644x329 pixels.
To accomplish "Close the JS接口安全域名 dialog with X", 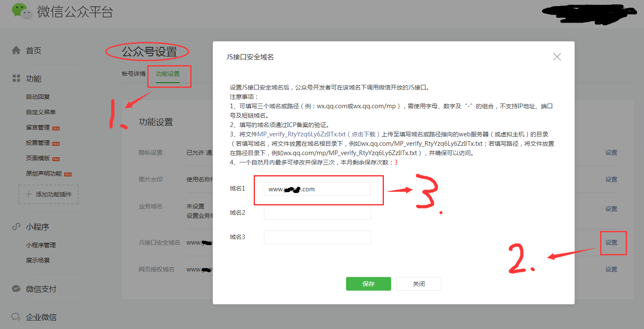I will point(557,57).
